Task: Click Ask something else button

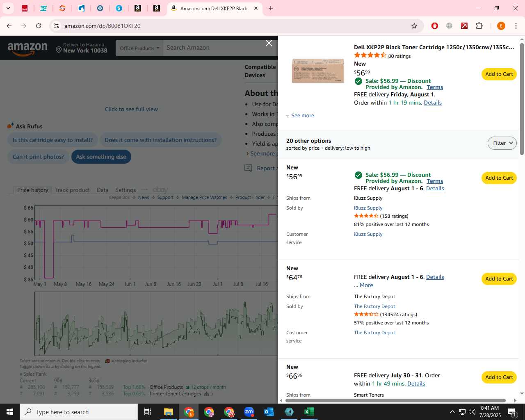Action: [x=101, y=157]
